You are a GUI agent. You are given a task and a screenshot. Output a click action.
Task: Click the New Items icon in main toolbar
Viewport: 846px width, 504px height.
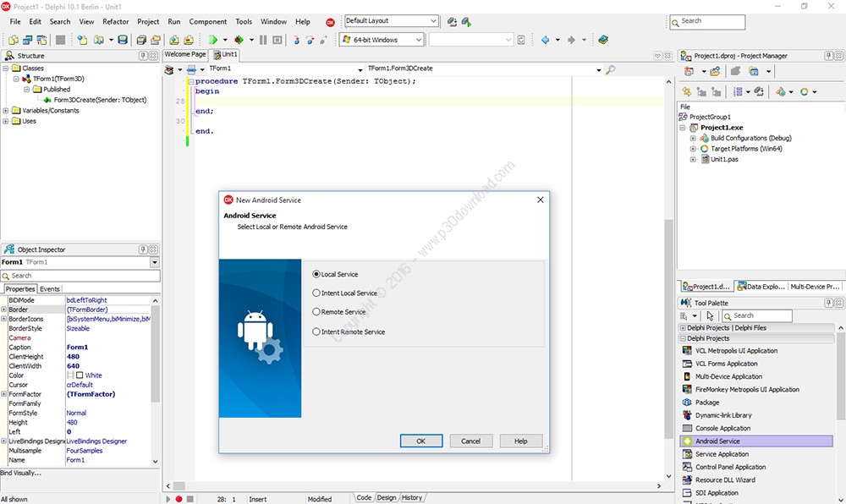coord(81,40)
